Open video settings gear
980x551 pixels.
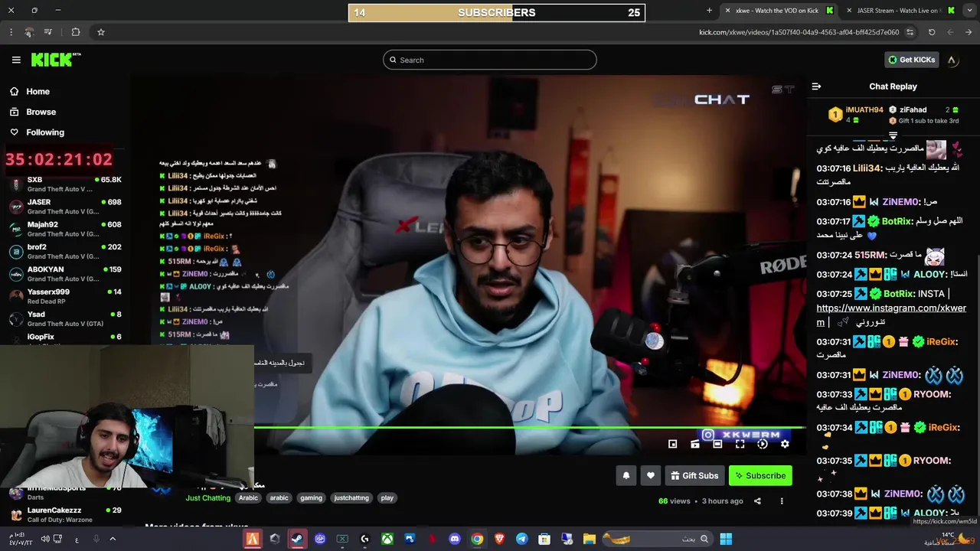click(x=785, y=444)
